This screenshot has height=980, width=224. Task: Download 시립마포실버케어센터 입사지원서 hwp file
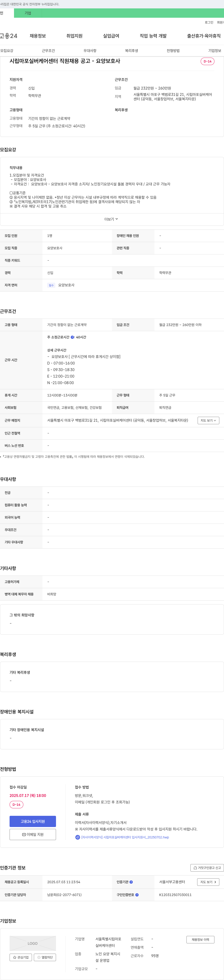coord(125,837)
